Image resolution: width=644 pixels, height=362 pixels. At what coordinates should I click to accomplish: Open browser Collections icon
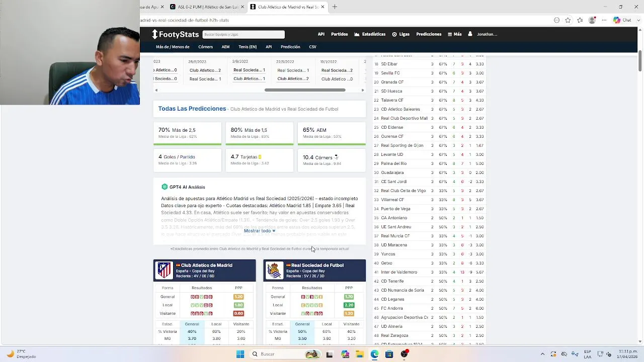580,20
